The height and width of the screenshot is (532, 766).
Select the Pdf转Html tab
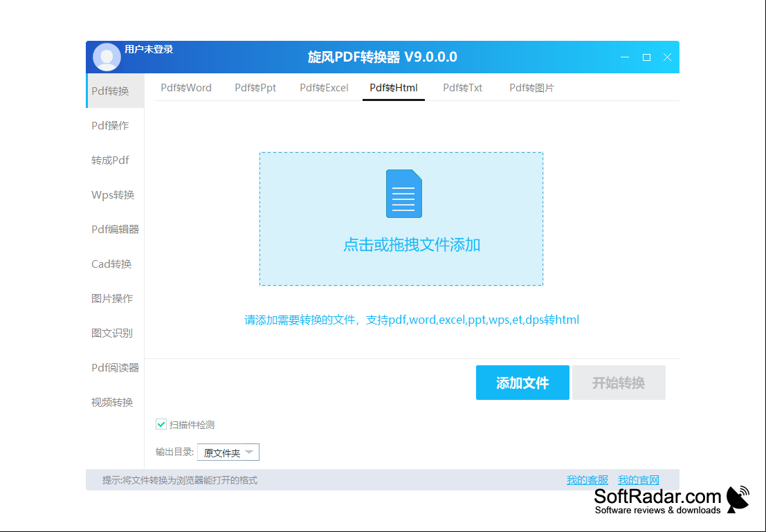click(394, 88)
